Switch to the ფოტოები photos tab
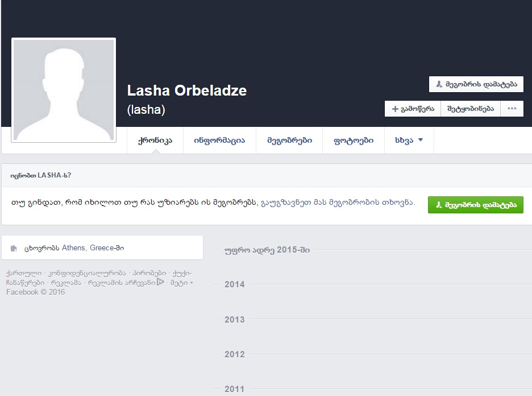Viewport: 532px width, 396px height. 354,141
